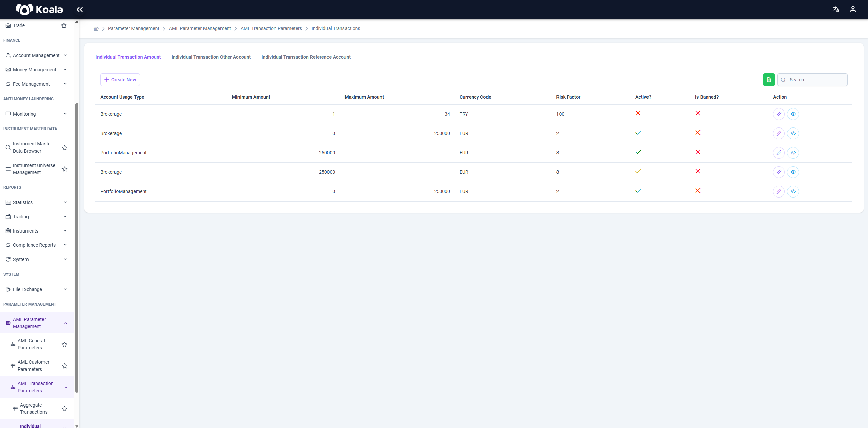The height and width of the screenshot is (428, 868).
Task: View Brokerage row with minimum 250000
Action: point(793,172)
